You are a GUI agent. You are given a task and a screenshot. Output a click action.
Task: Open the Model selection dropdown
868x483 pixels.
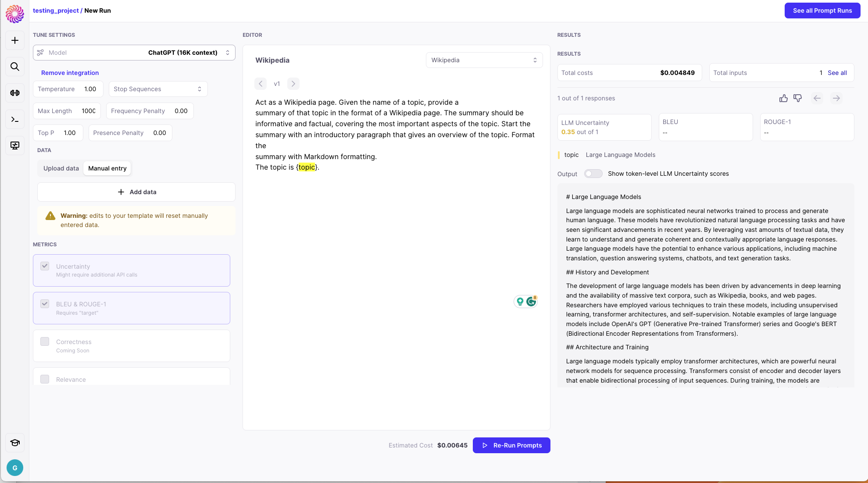click(x=134, y=53)
